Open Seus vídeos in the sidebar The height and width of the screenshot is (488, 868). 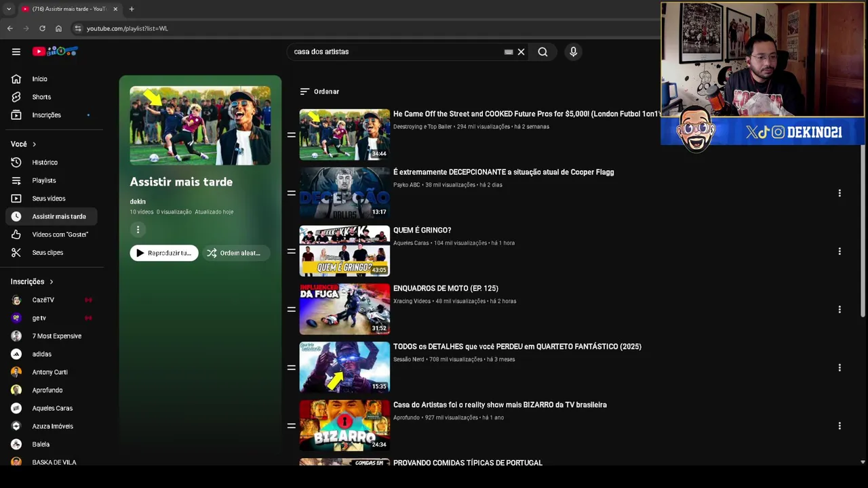(47, 199)
